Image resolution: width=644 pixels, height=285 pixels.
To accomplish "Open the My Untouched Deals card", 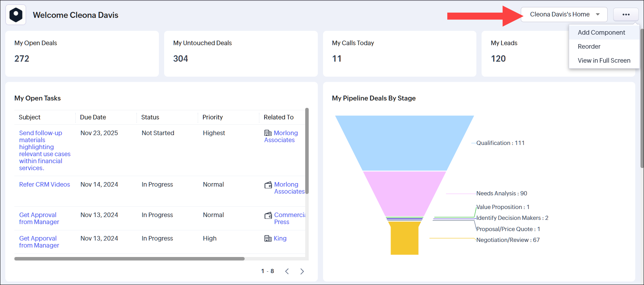I will [240, 54].
